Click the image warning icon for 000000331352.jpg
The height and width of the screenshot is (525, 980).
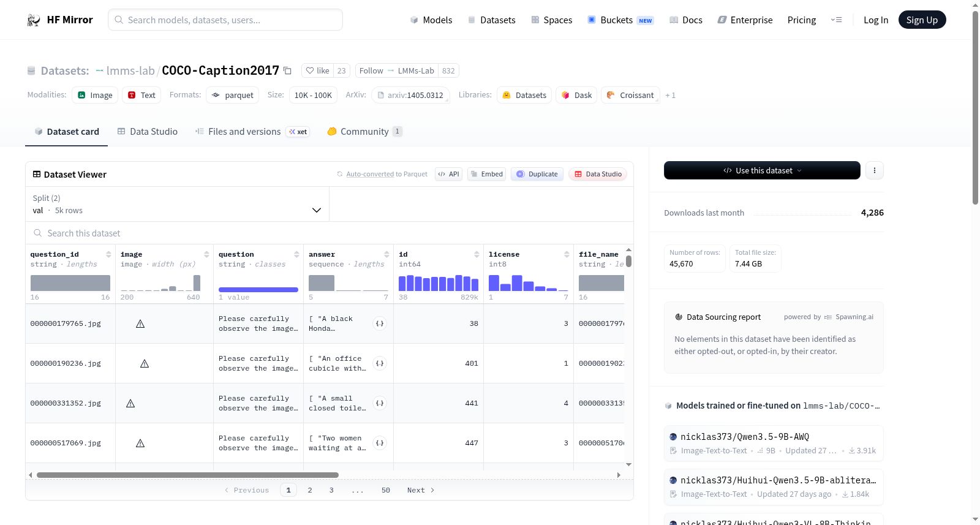[130, 403]
